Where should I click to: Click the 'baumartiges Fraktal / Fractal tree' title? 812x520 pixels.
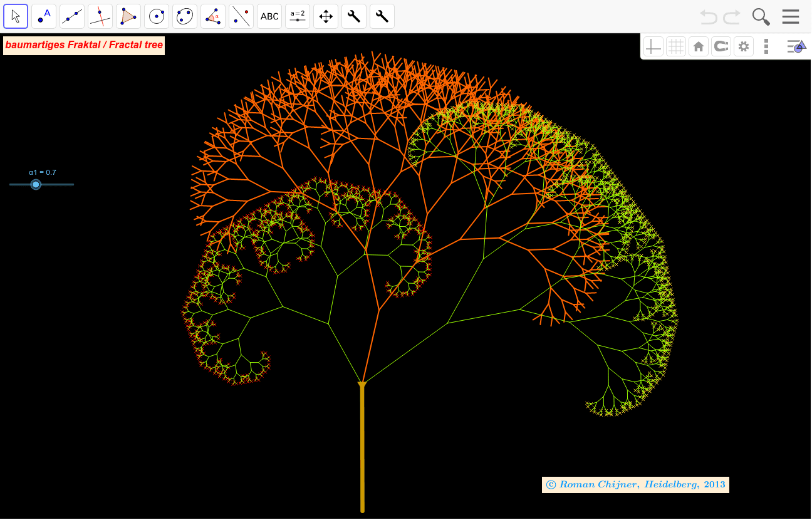[84, 45]
